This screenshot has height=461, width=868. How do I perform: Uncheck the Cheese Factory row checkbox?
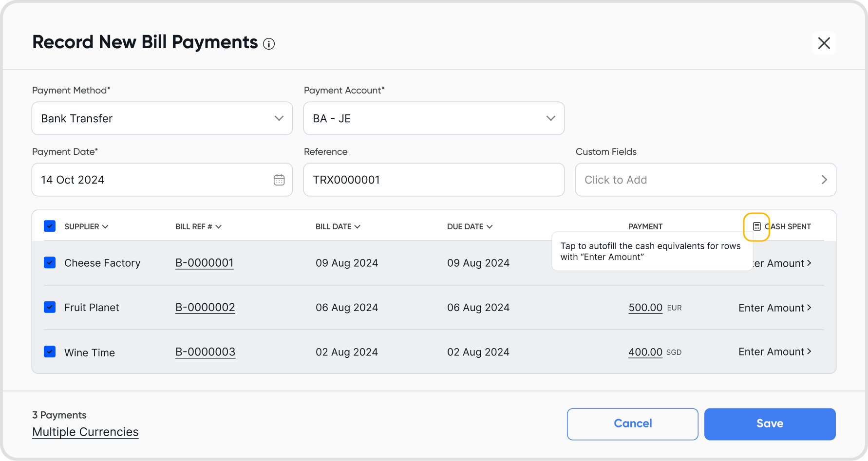pyautogui.click(x=50, y=263)
